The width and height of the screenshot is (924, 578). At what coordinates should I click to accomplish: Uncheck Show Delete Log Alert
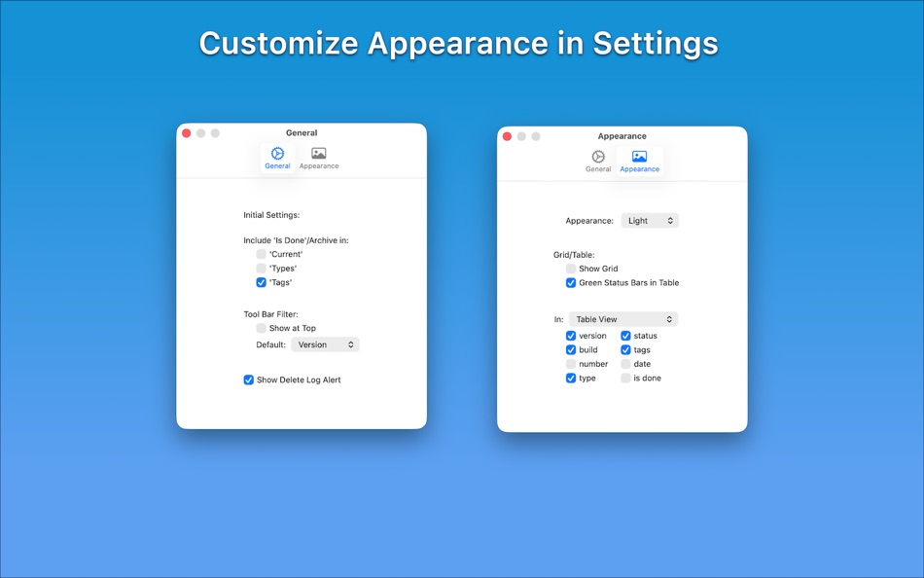[x=249, y=379]
